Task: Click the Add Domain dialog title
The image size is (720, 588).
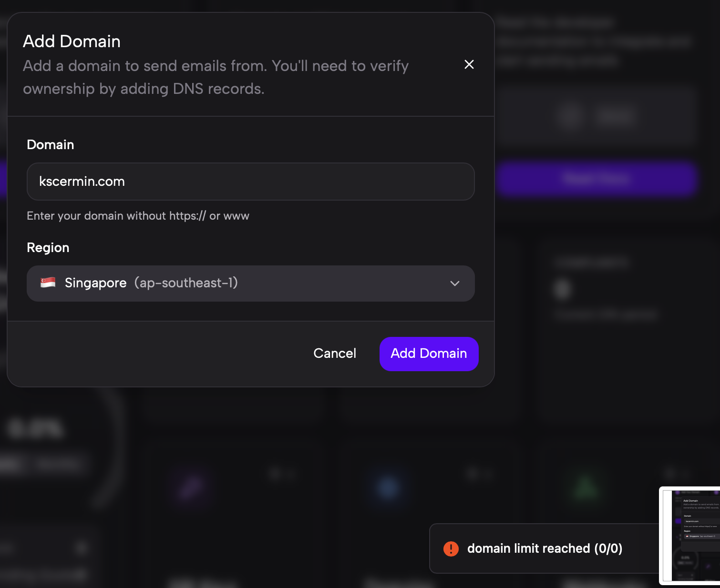Action: point(72,41)
